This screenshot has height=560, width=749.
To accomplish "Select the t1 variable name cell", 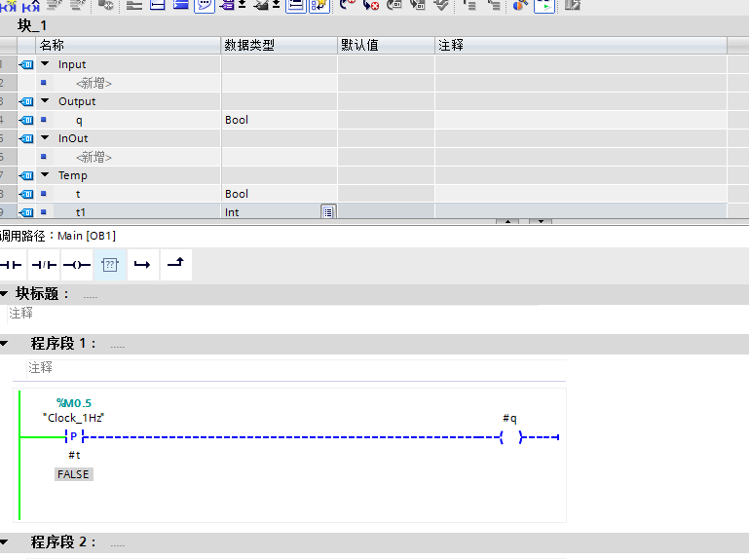I will tap(136, 212).
